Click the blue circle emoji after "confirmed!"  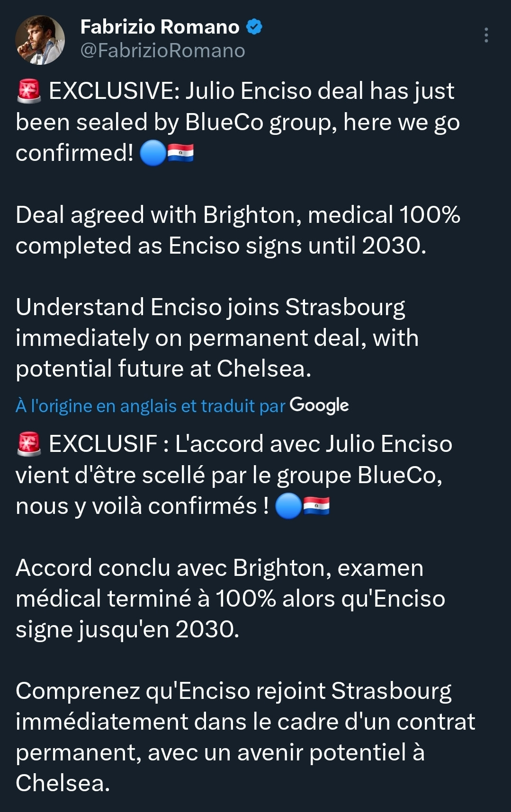click(153, 153)
